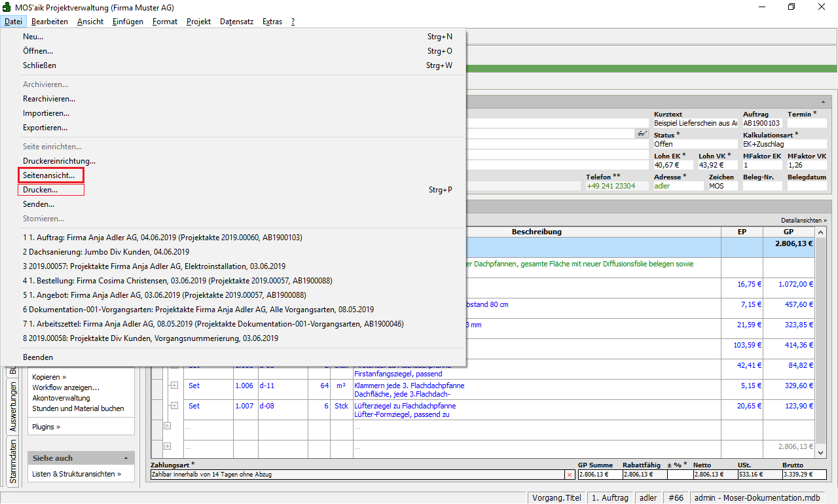Click the MOS'aik app icon in title bar
The width and height of the screenshot is (838, 504).
click(x=7, y=7)
